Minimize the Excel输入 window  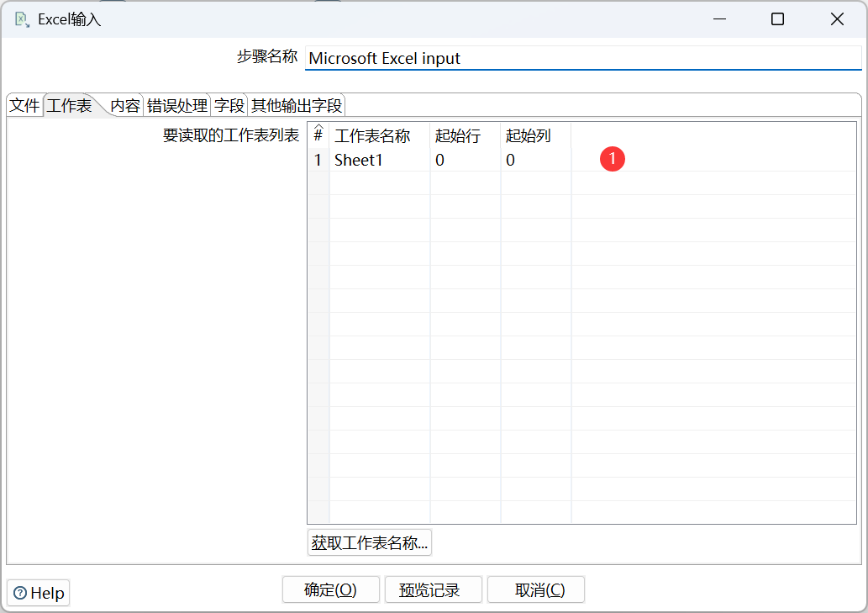pyautogui.click(x=719, y=19)
